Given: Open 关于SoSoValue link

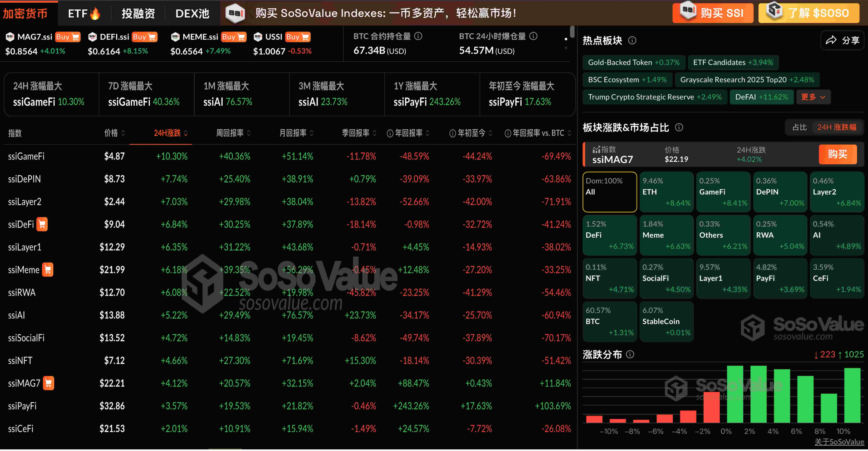Looking at the screenshot, I should pos(839,442).
